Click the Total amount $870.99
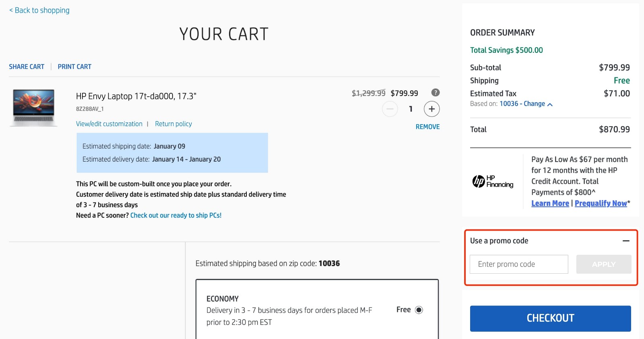The height and width of the screenshot is (339, 644). pos(614,129)
